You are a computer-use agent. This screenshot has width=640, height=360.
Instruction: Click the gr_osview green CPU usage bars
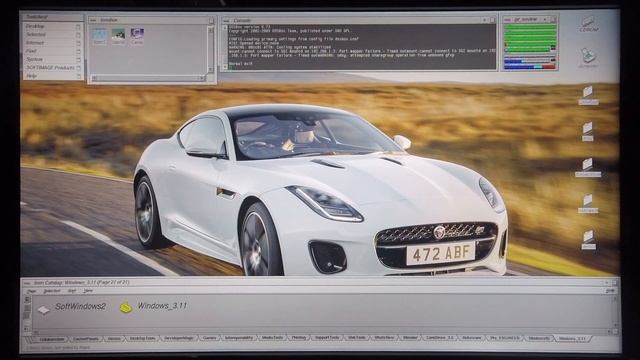[530, 38]
